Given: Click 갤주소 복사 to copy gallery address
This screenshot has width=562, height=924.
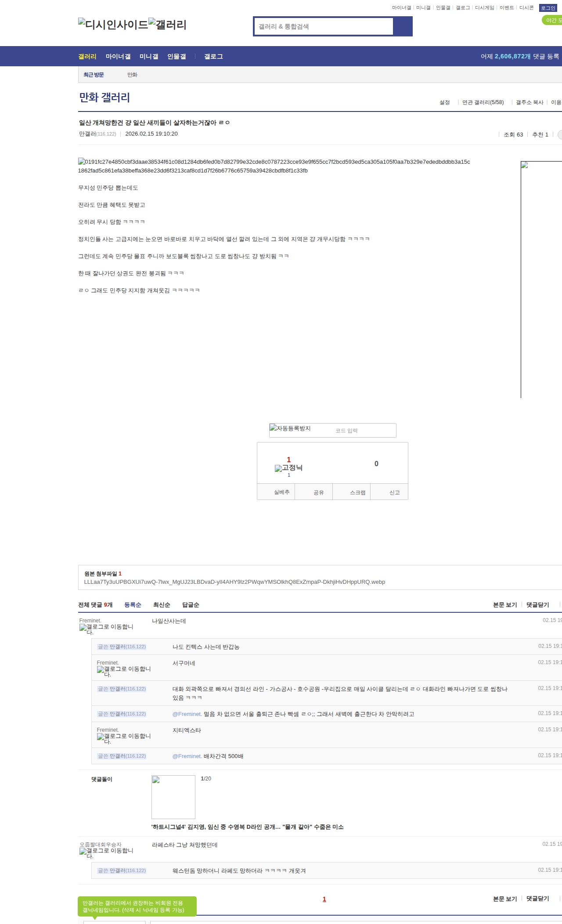Looking at the screenshot, I should (530, 102).
